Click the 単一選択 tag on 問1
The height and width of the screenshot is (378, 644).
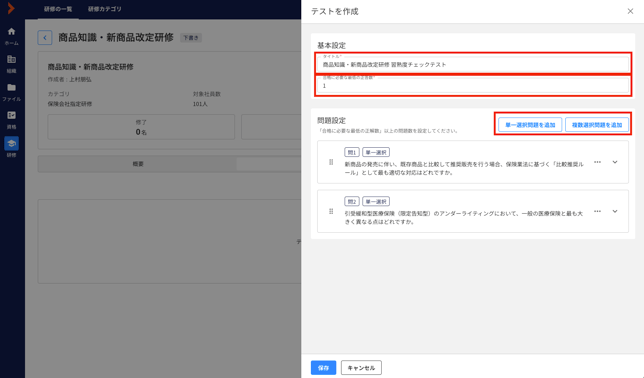(376, 152)
